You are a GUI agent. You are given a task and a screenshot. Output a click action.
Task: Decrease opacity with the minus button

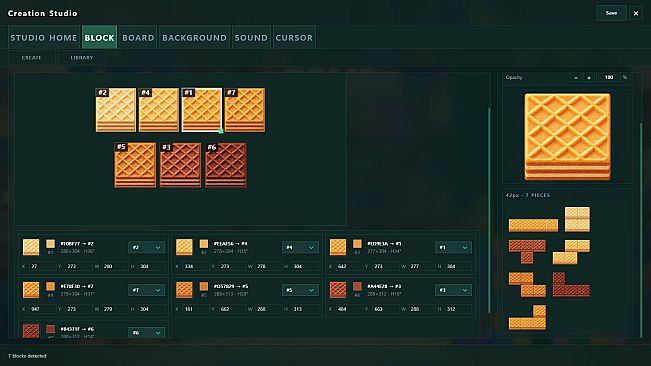coord(576,78)
